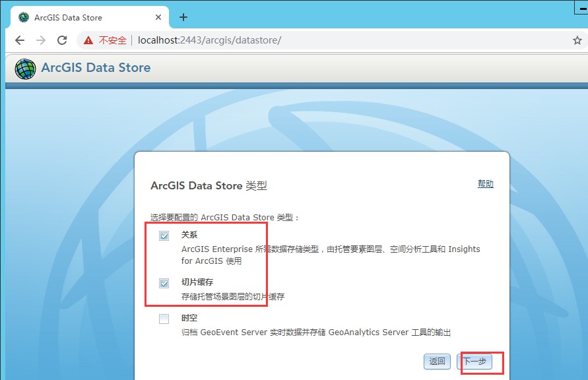This screenshot has height=380, width=588.
Task: Close the ArcGIS Data Store tab
Action: (x=158, y=17)
